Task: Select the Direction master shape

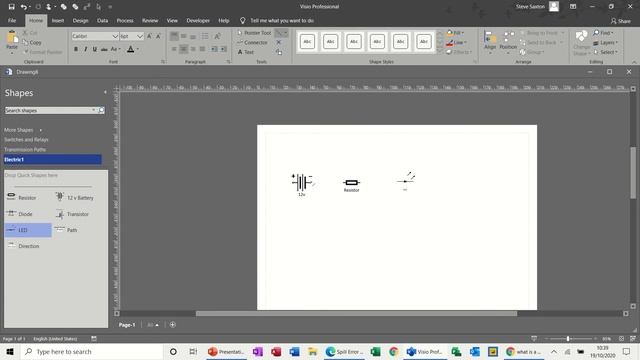Action: click(24, 246)
